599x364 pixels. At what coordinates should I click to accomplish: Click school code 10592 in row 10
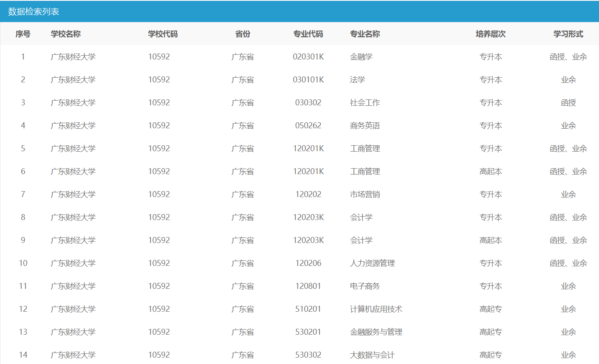pos(159,263)
